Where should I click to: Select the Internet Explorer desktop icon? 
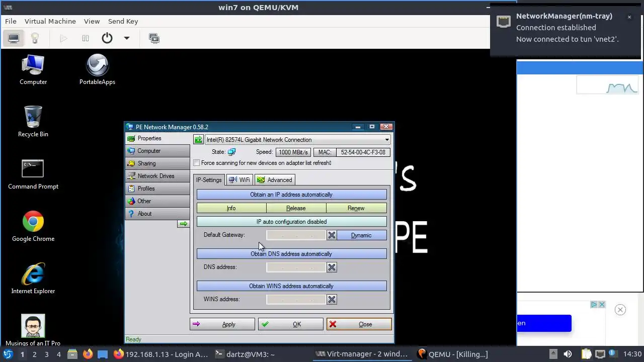[33, 279]
